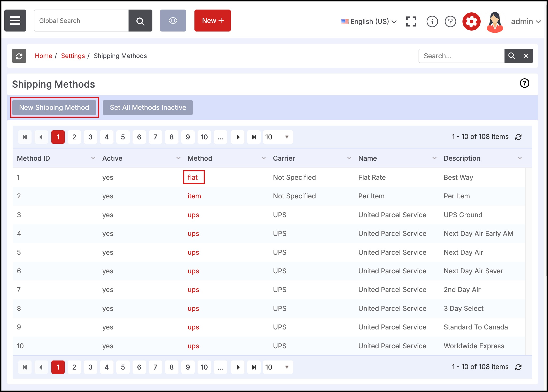Toggle the eye view button
The width and height of the screenshot is (548, 392).
tap(173, 21)
